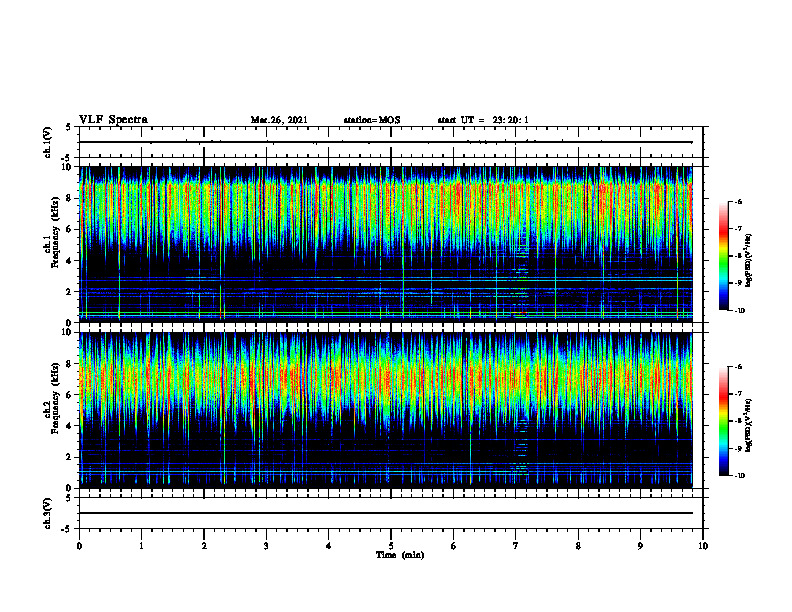Screen dimensions: 792x612
Task: Click the "8" kHz tick on ch.1 axis
Action: pos(70,198)
